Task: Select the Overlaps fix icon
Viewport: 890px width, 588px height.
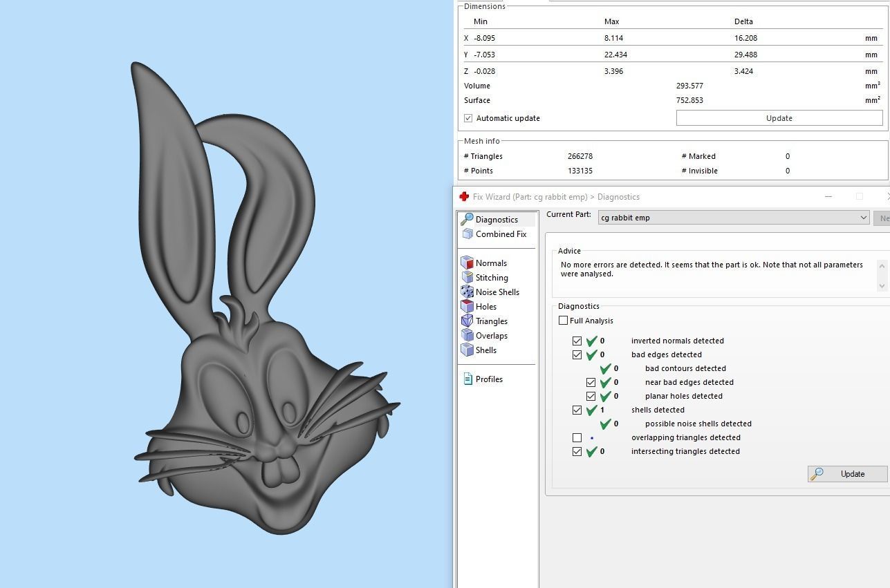Action: [x=467, y=336]
